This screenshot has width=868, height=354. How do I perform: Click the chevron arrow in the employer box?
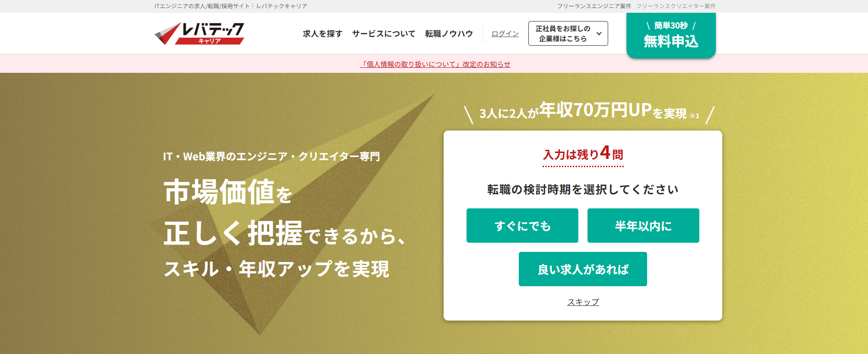[x=599, y=34]
